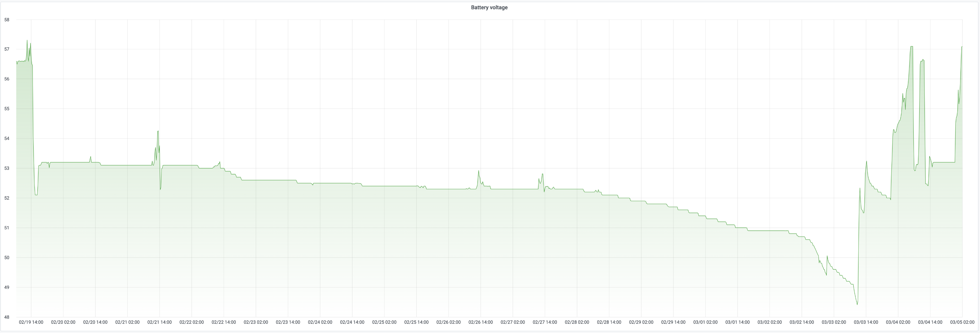The width and height of the screenshot is (980, 333).
Task: Select the 53 value on the voltage axis
Action: [7, 169]
